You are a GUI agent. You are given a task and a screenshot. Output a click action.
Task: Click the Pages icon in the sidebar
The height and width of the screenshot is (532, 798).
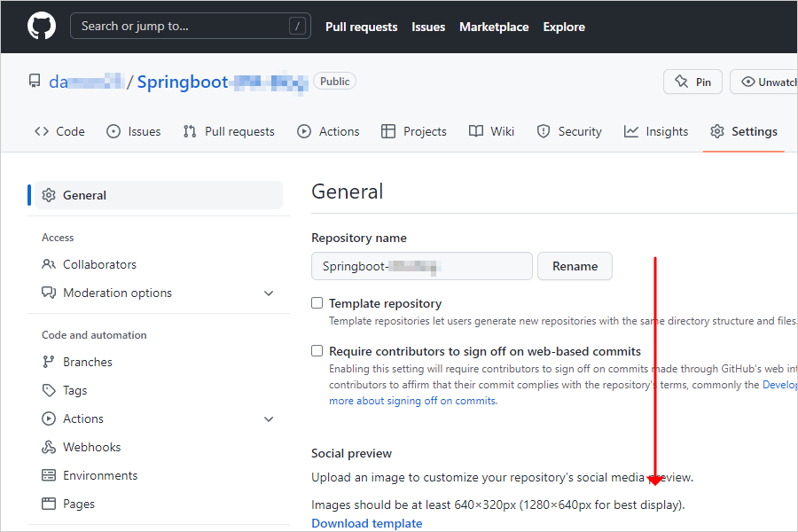tap(51, 504)
